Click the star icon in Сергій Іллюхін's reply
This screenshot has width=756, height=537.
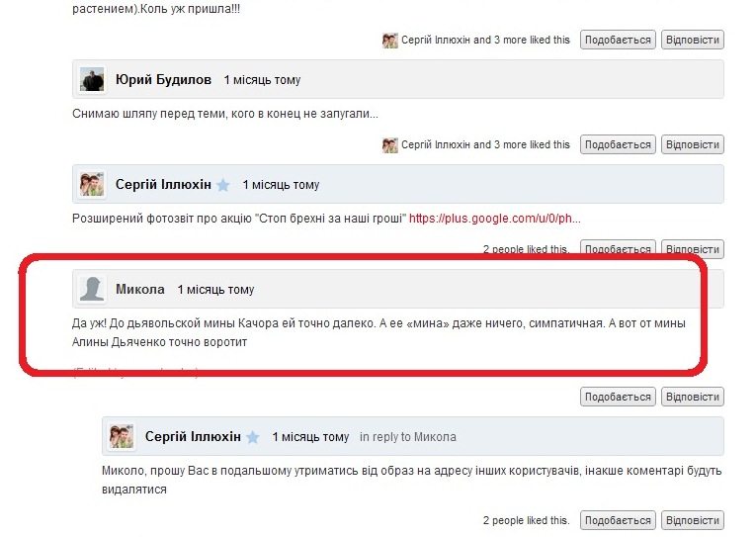point(253,437)
